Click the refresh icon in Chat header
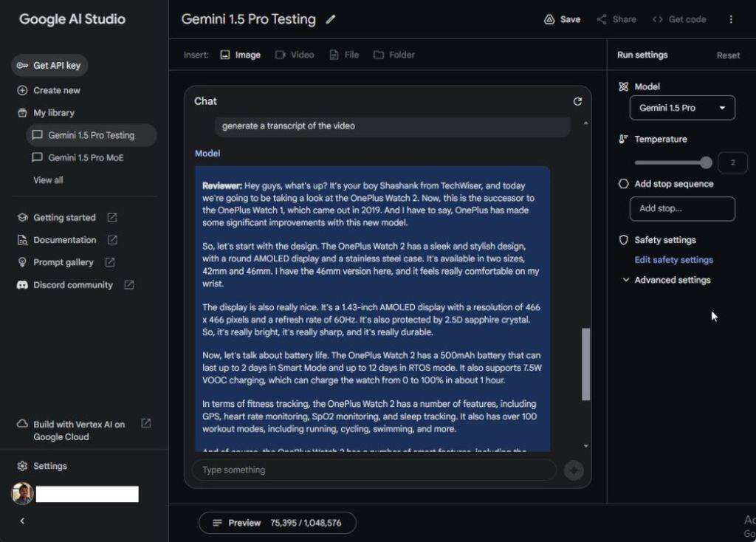This screenshot has width=756, height=542. (577, 101)
